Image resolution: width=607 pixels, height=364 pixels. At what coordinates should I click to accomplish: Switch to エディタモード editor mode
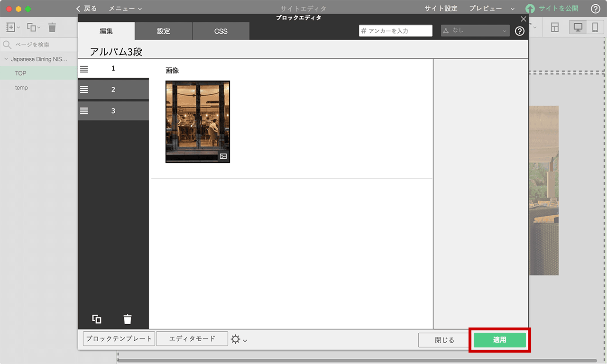(192, 338)
